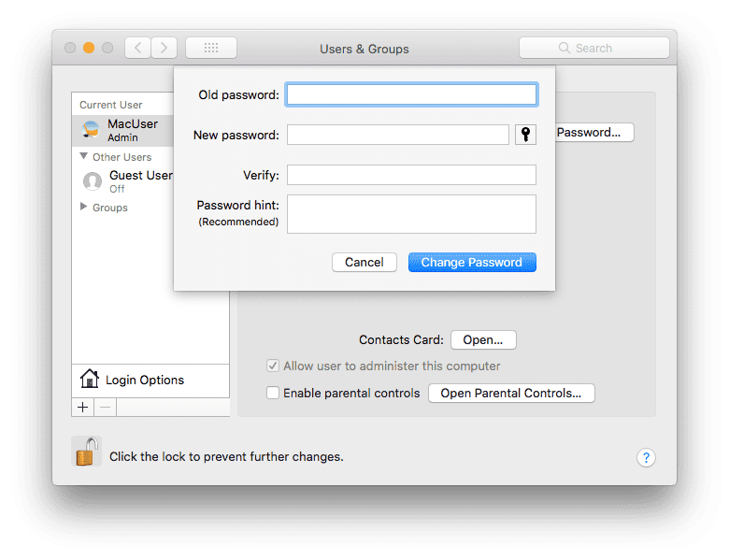Open the Contacts Card

click(x=483, y=340)
